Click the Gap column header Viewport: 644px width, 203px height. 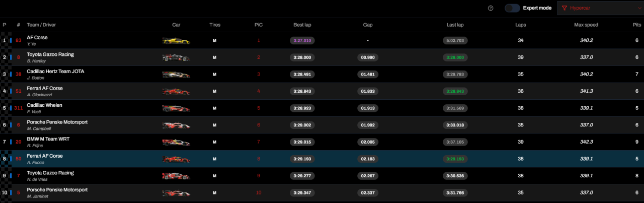click(367, 25)
